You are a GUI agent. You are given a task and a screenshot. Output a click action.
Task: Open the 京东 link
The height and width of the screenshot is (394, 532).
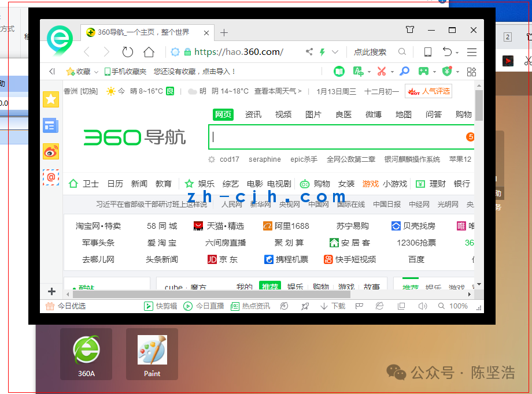point(222,260)
